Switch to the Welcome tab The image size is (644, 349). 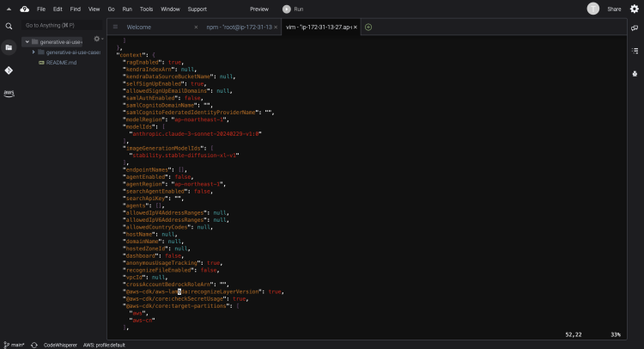[139, 28]
